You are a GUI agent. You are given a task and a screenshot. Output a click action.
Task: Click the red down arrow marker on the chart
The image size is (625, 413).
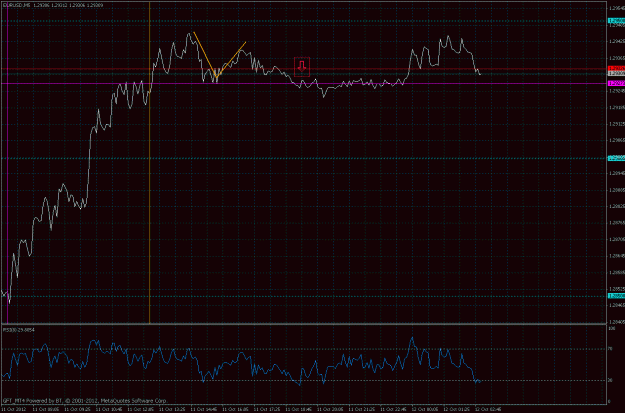tap(302, 67)
